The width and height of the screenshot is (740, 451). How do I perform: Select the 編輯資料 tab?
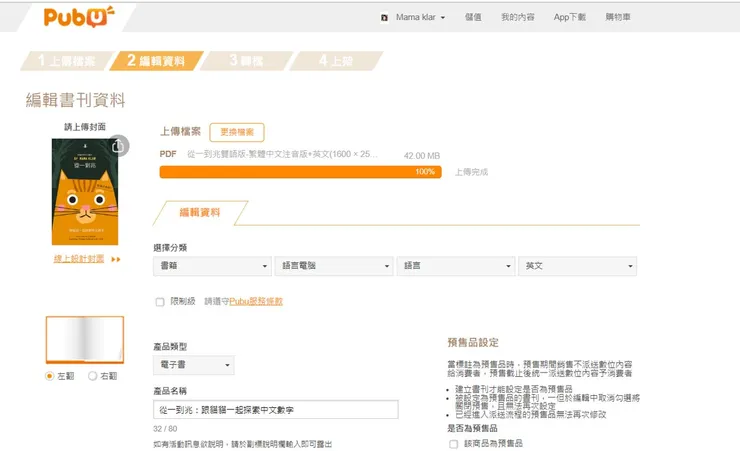200,213
